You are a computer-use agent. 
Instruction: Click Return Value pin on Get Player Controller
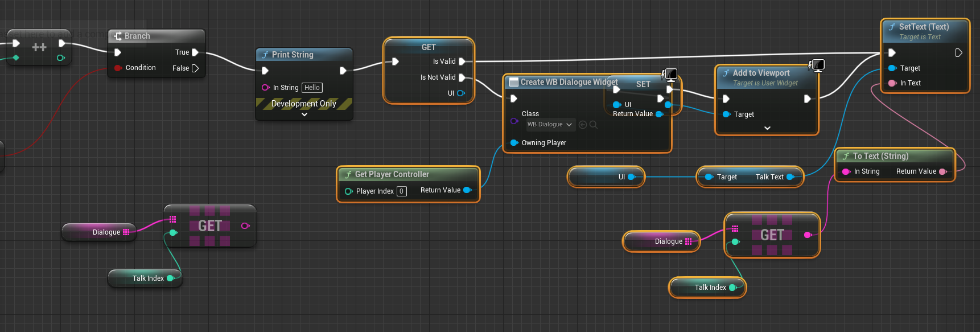click(x=467, y=190)
